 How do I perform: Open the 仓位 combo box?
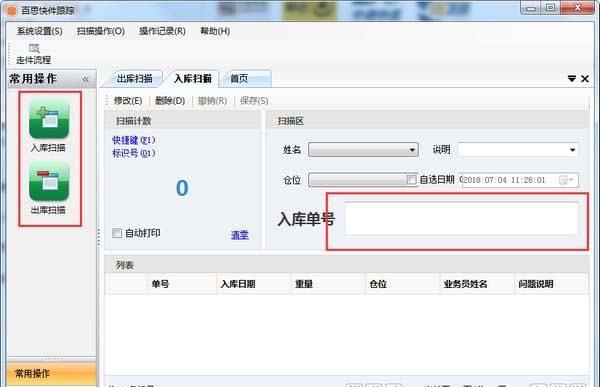358,180
